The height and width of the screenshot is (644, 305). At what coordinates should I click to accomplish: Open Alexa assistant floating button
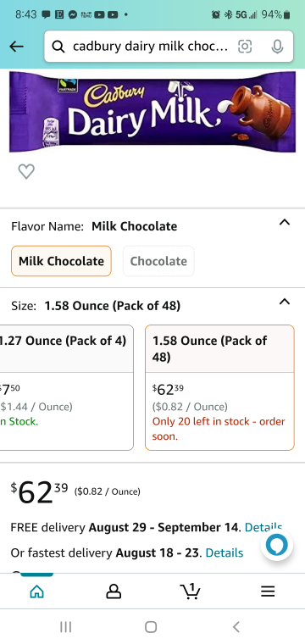click(277, 545)
